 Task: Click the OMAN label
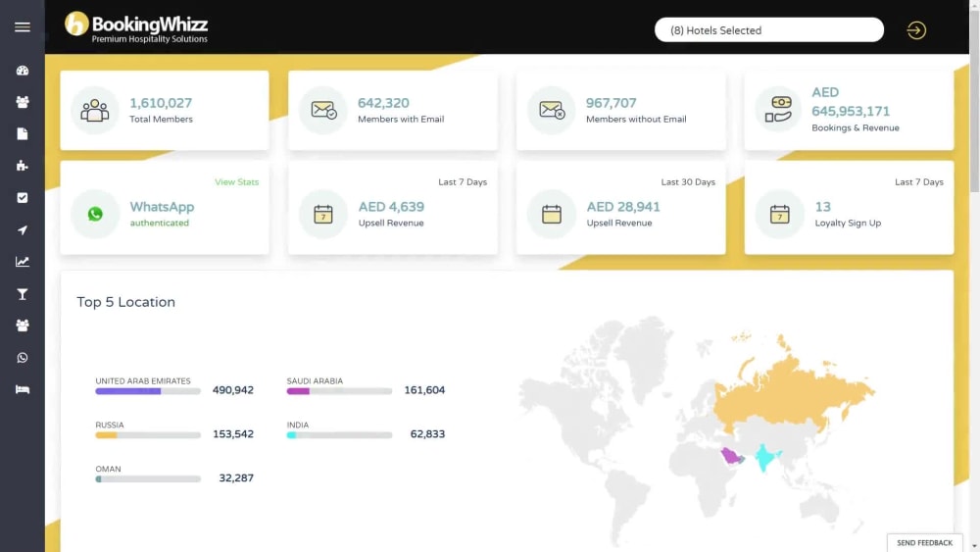click(x=108, y=469)
